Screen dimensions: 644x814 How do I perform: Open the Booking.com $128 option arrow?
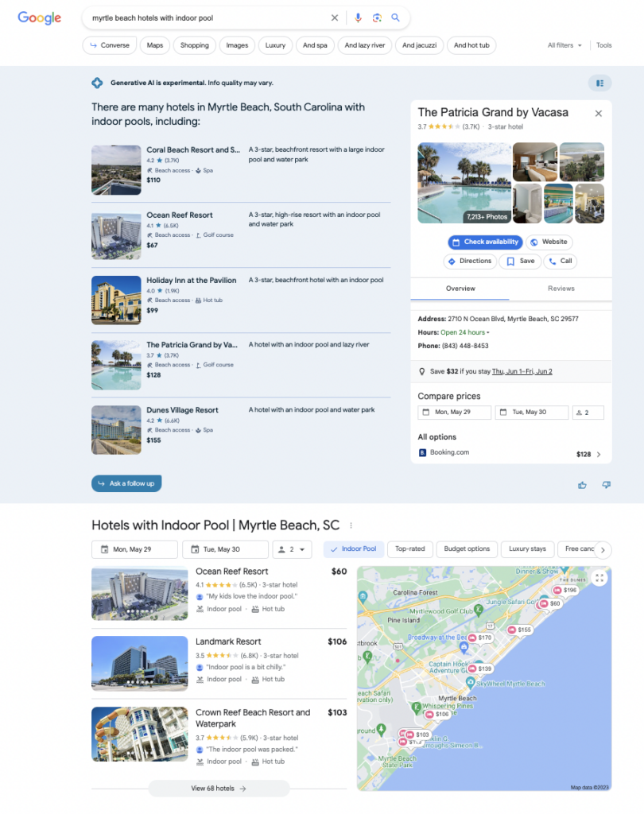(599, 454)
